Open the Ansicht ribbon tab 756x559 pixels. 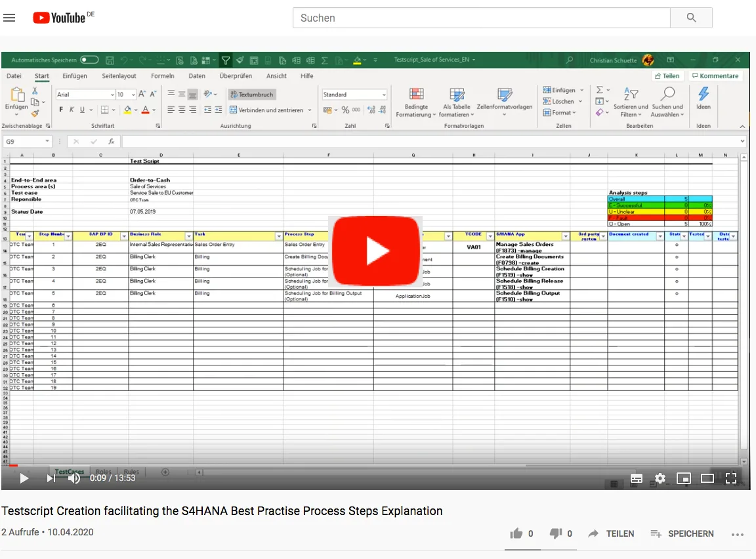[x=276, y=75]
